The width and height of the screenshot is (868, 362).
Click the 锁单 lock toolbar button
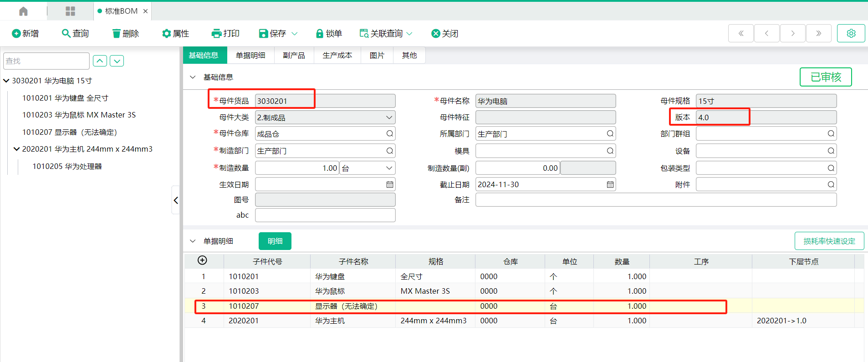click(x=329, y=33)
